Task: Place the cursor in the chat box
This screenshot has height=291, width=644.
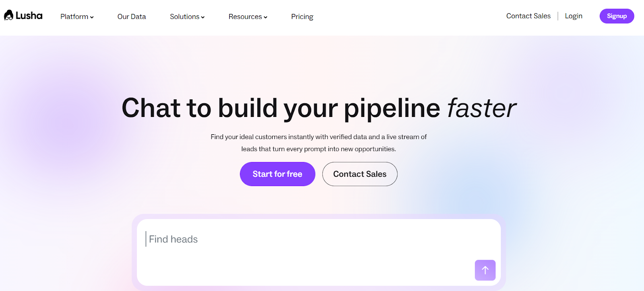Action: (282, 245)
